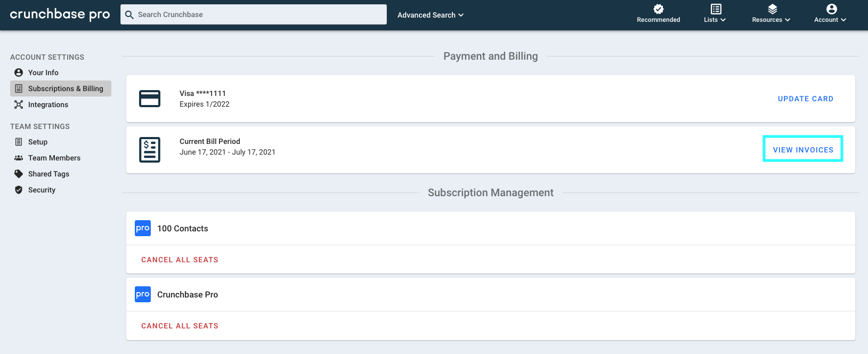Click the Integrations nodes icon
Image resolution: width=868 pixels, height=354 pixels.
(19, 104)
